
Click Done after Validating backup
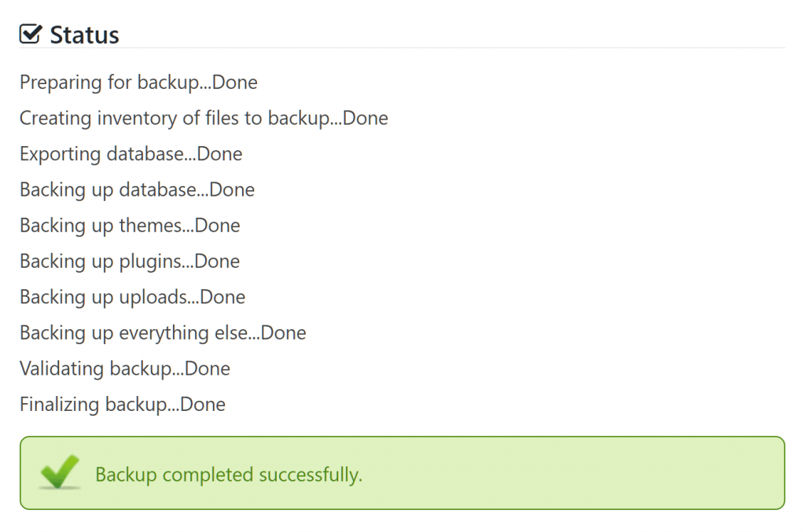point(208,369)
